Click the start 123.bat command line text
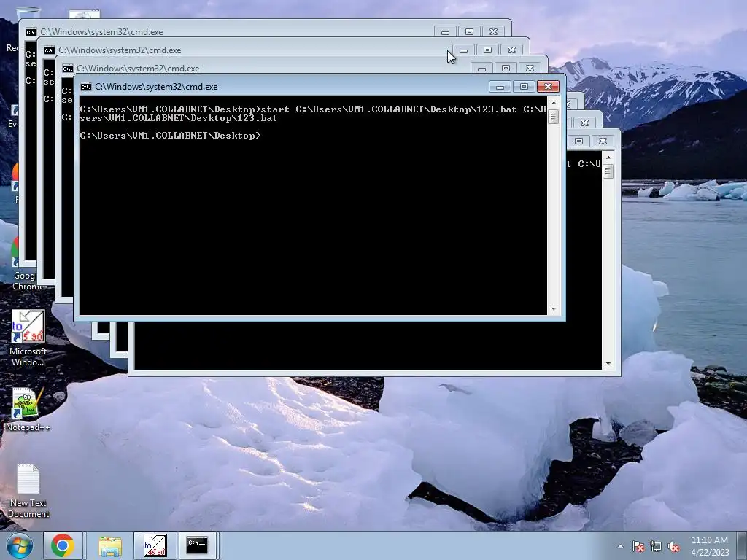Image resolution: width=747 pixels, height=560 pixels. click(312, 113)
